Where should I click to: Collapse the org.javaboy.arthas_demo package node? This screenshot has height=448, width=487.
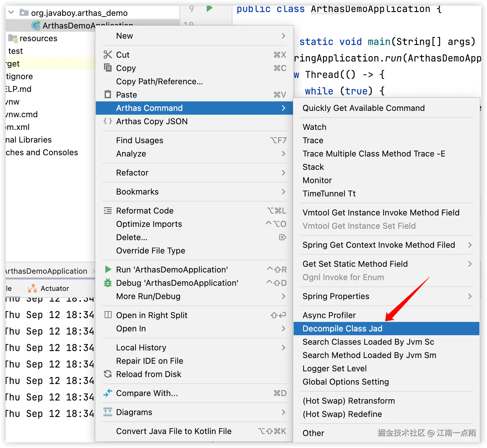11,12
